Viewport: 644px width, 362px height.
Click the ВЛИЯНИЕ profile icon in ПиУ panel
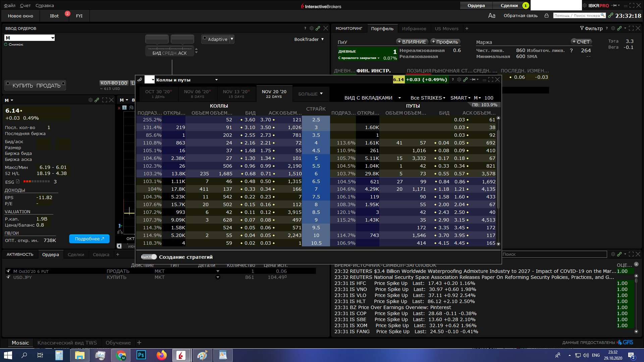pos(411,42)
